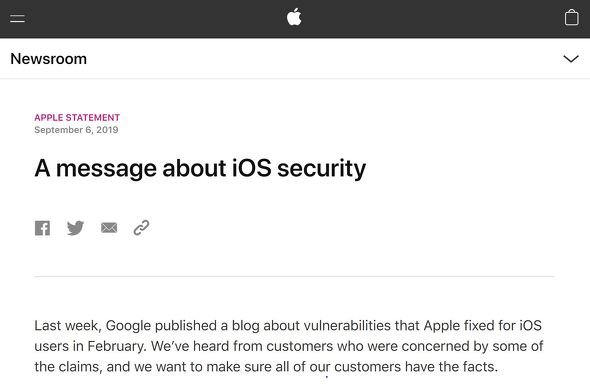Click the word Google in the paragraph
Image resolution: width=590 pixels, height=386 pixels.
[128, 325]
